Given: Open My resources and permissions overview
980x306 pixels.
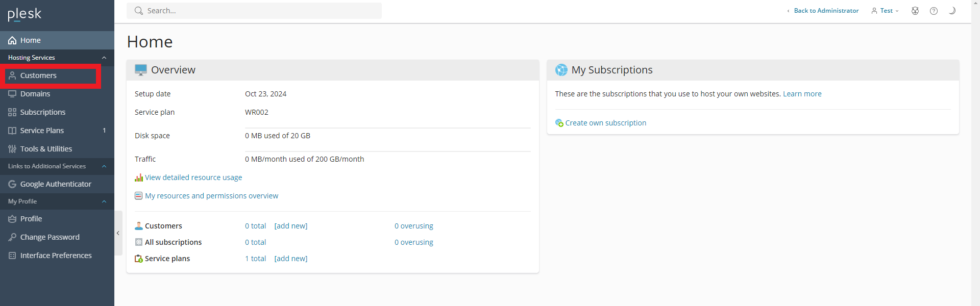Looking at the screenshot, I should pyautogui.click(x=211, y=196).
